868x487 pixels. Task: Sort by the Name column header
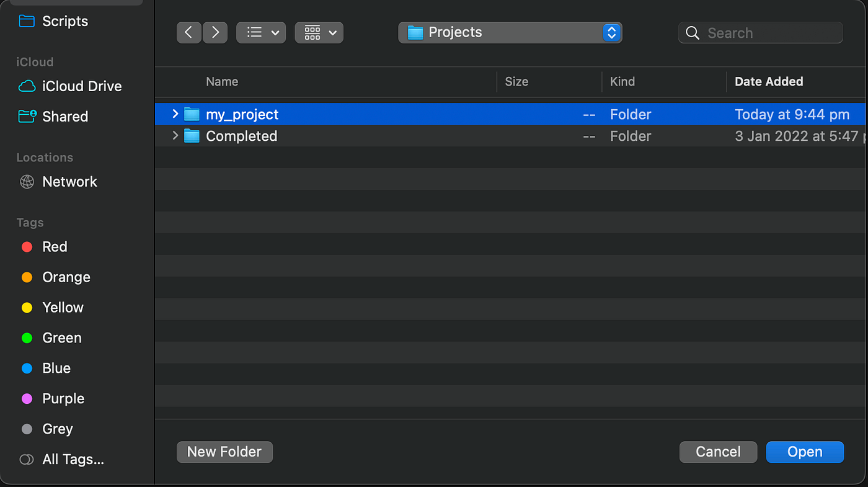point(222,82)
